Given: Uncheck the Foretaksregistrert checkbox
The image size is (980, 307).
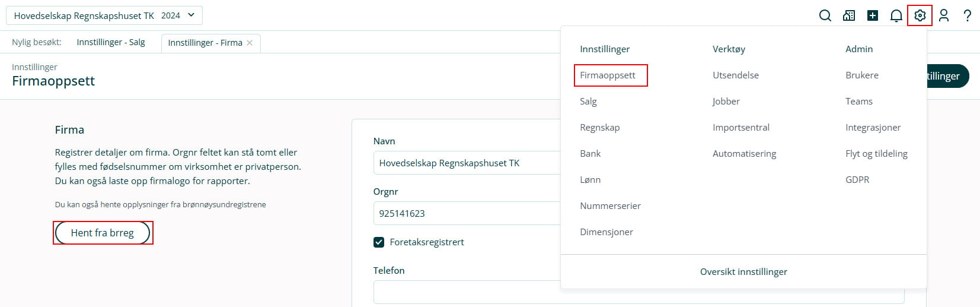Looking at the screenshot, I should pos(379,242).
